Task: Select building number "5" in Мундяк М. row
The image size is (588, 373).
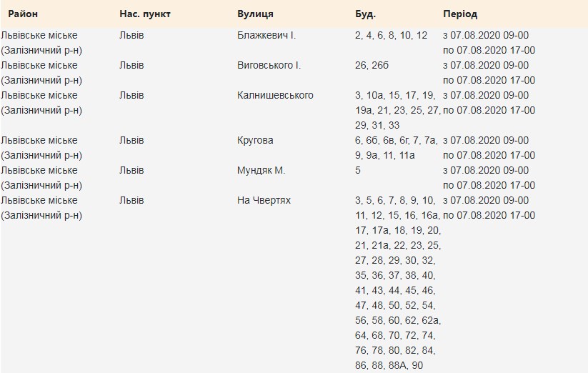Action: click(358, 170)
